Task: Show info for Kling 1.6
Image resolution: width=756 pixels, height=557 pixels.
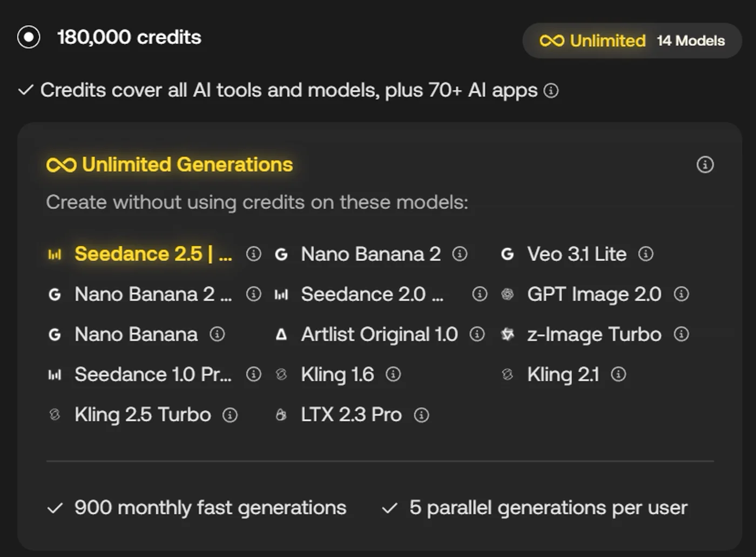Action: 393,374
